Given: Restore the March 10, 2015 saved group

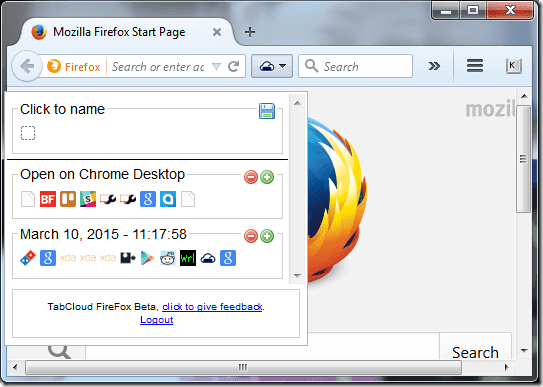Looking at the screenshot, I should click(x=267, y=236).
